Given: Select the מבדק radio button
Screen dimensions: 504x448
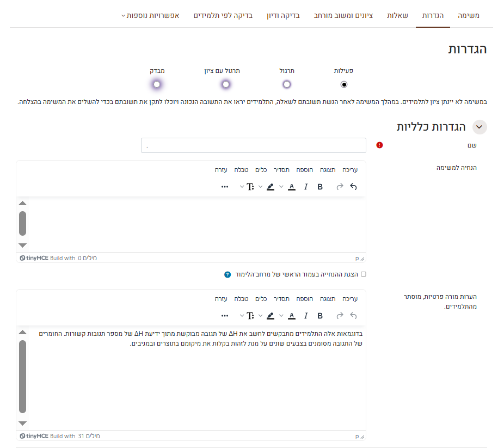Looking at the screenshot, I should tap(157, 84).
